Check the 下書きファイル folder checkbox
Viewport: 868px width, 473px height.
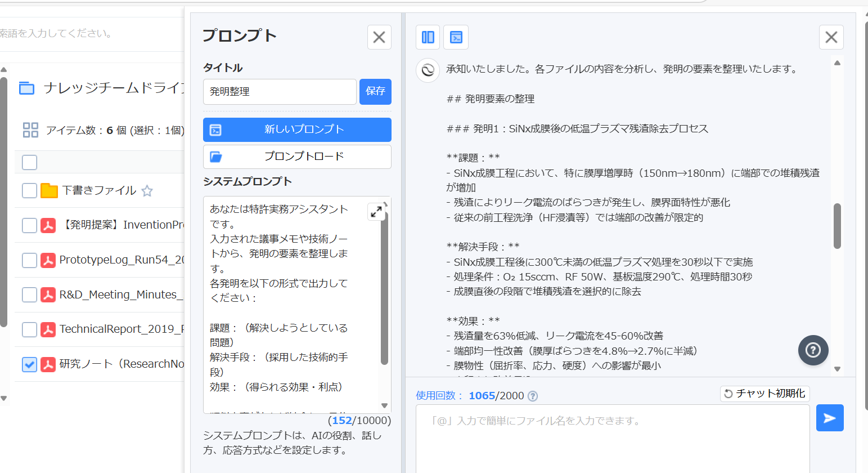(x=29, y=191)
